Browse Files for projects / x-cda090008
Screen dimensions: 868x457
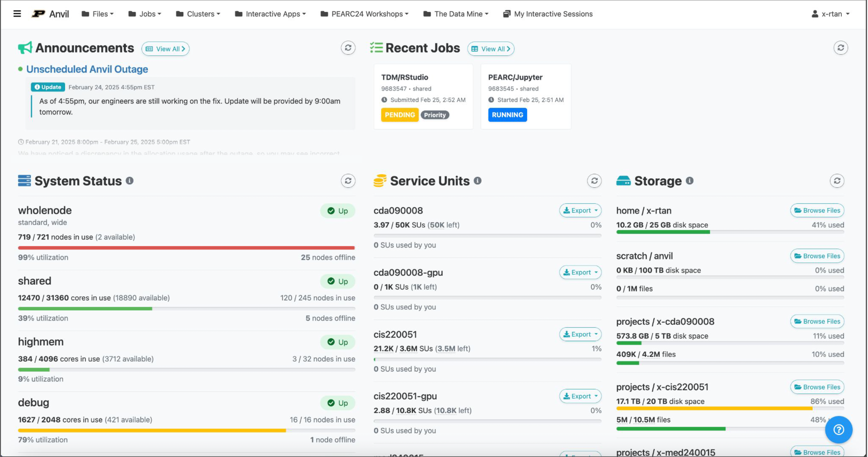817,321
